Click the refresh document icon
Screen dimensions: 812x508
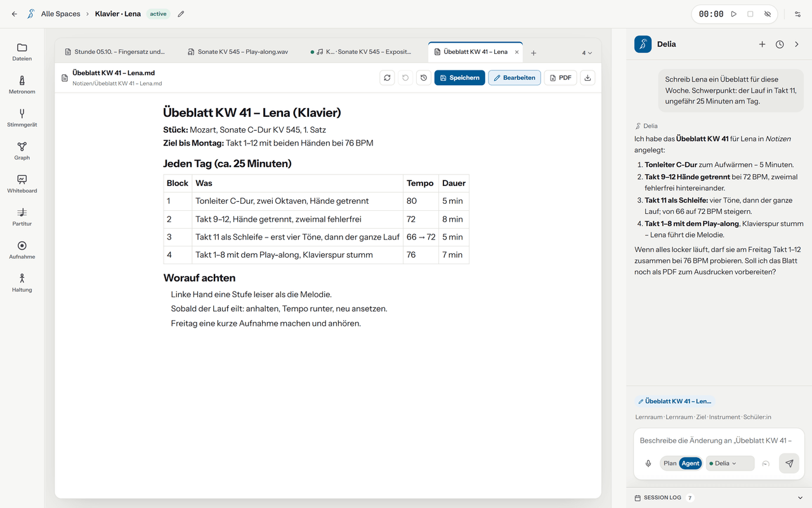click(x=387, y=77)
